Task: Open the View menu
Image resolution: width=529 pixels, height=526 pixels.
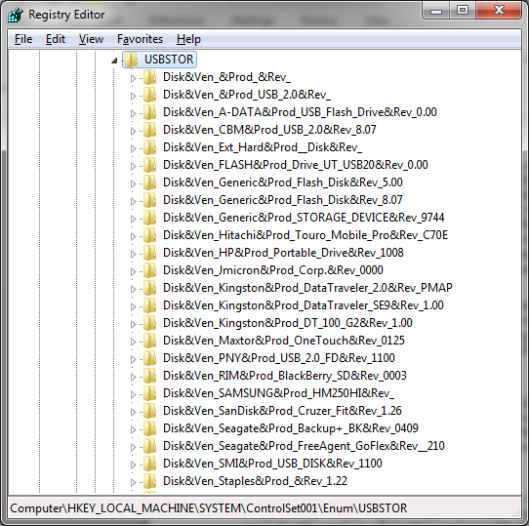Action: click(x=91, y=39)
